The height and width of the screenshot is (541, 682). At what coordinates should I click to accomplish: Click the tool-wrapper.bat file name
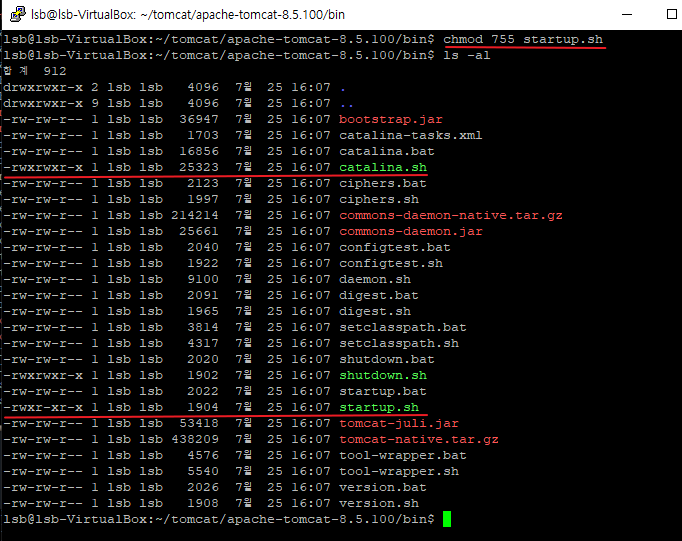click(x=402, y=455)
